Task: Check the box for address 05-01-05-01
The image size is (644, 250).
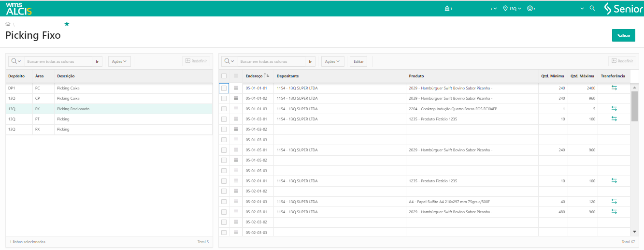Action: (224, 150)
